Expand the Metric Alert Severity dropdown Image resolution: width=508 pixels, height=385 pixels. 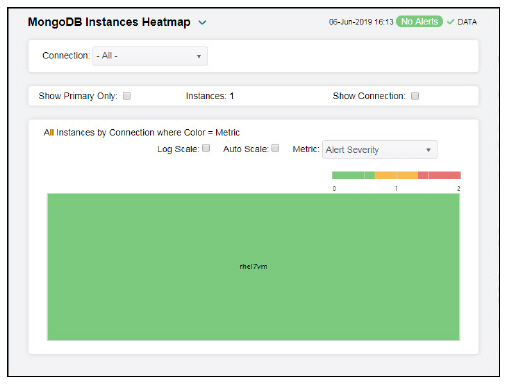[x=380, y=150]
